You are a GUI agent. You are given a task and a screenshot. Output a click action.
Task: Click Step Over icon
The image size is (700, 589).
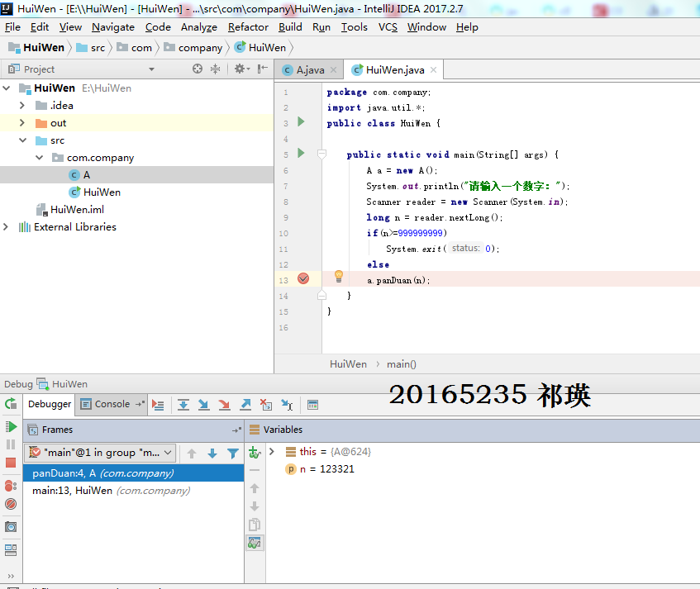click(x=183, y=405)
